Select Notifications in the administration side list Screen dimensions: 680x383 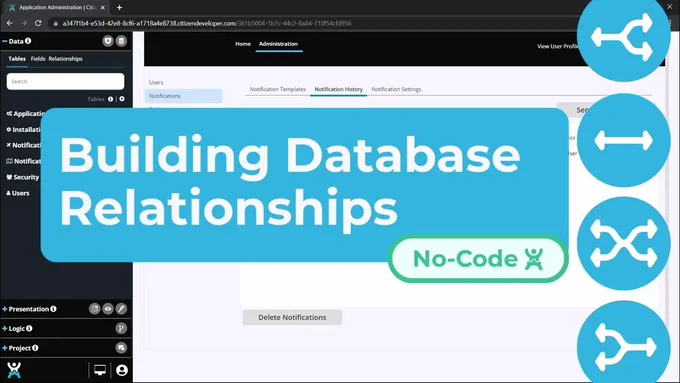coord(183,96)
